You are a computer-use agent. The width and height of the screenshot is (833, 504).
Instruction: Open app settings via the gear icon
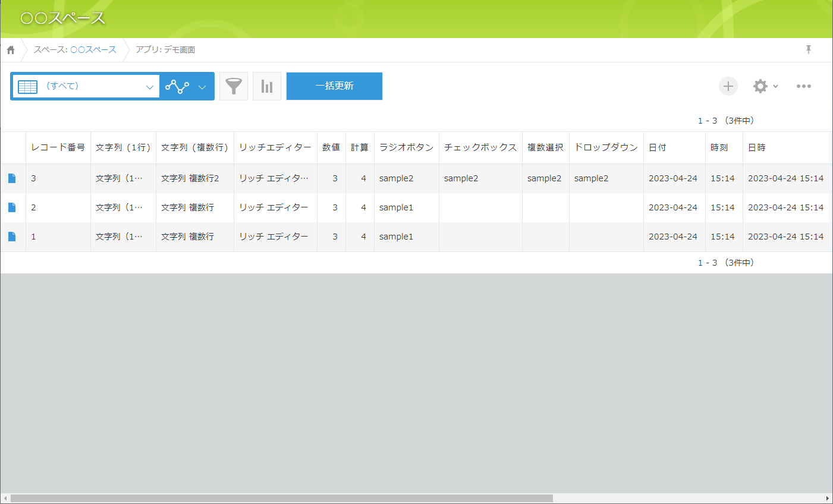[760, 86]
